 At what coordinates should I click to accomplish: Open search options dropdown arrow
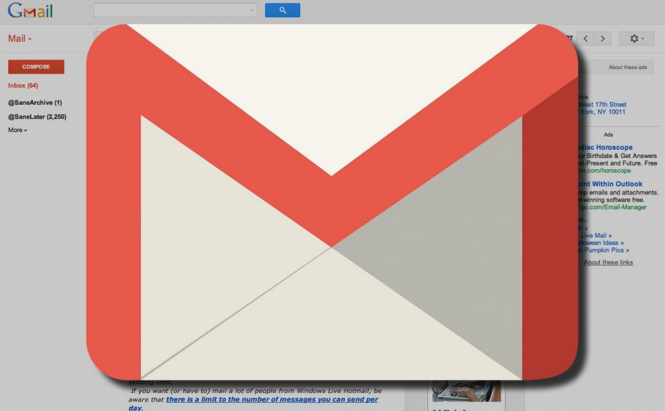pos(252,10)
